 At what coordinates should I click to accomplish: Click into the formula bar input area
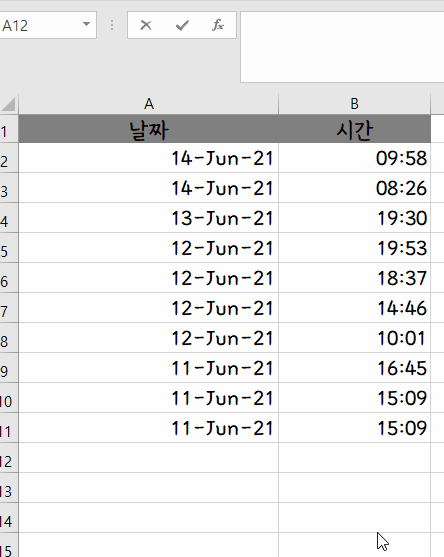click(342, 47)
